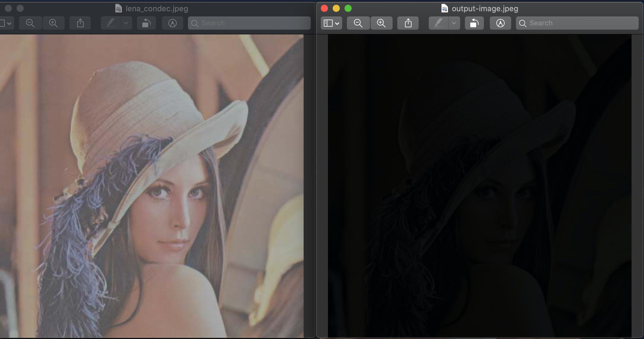Screen dimensions: 644x339
Task: Open Share menu in output-image.jpeg window
Action: [x=408, y=23]
